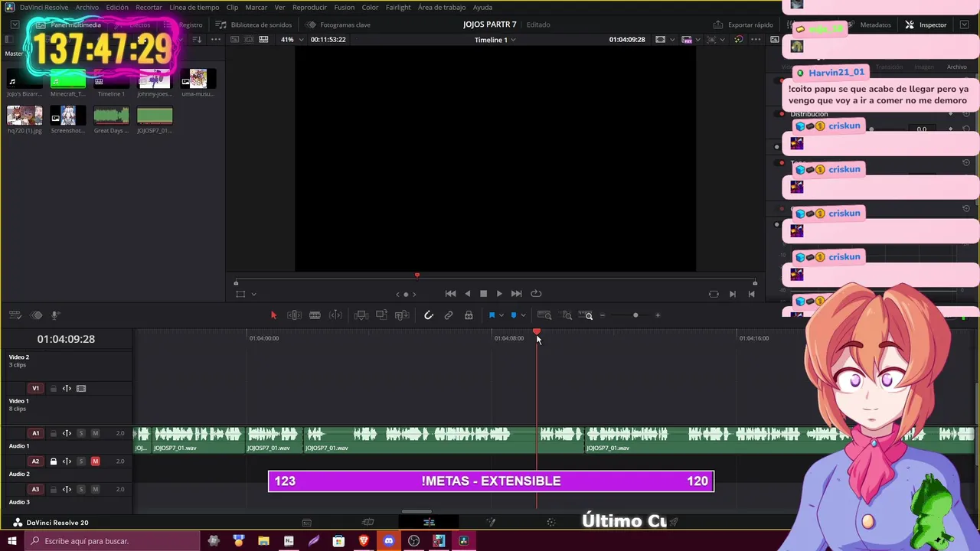The width and height of the screenshot is (980, 551).
Task: Click the viewer scrubber playhead marker
Action: [416, 275]
